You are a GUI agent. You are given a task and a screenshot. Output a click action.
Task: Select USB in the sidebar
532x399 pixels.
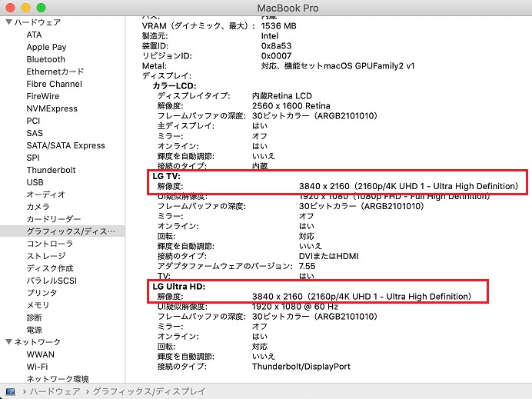tap(35, 182)
